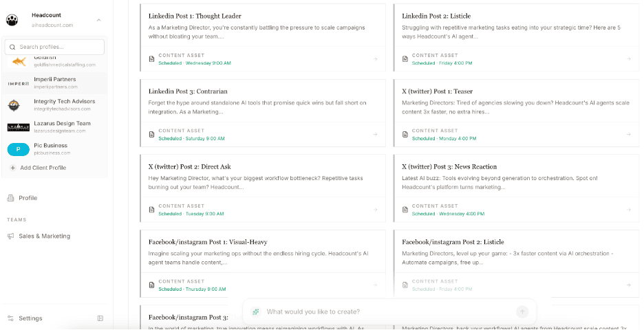Open Linkedin Post 2: Listicle card
The width and height of the screenshot is (644, 330).
516,37
